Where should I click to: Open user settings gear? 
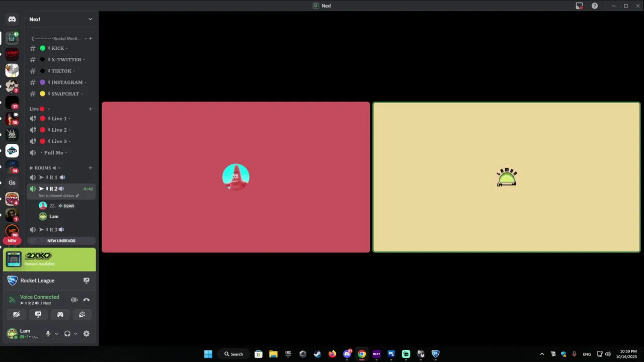(x=87, y=333)
